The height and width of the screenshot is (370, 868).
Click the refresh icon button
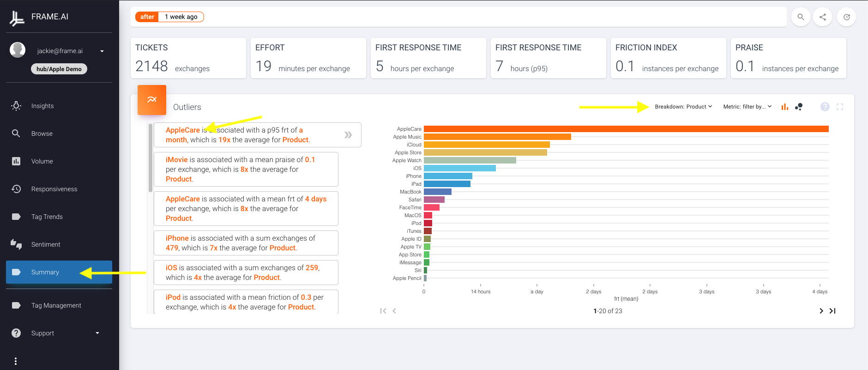click(x=847, y=17)
